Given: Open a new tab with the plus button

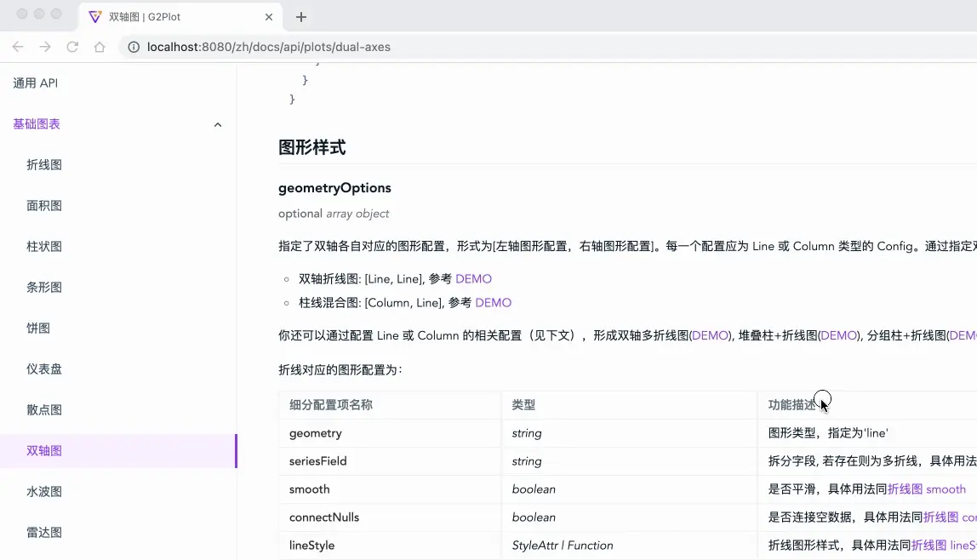Looking at the screenshot, I should [301, 15].
